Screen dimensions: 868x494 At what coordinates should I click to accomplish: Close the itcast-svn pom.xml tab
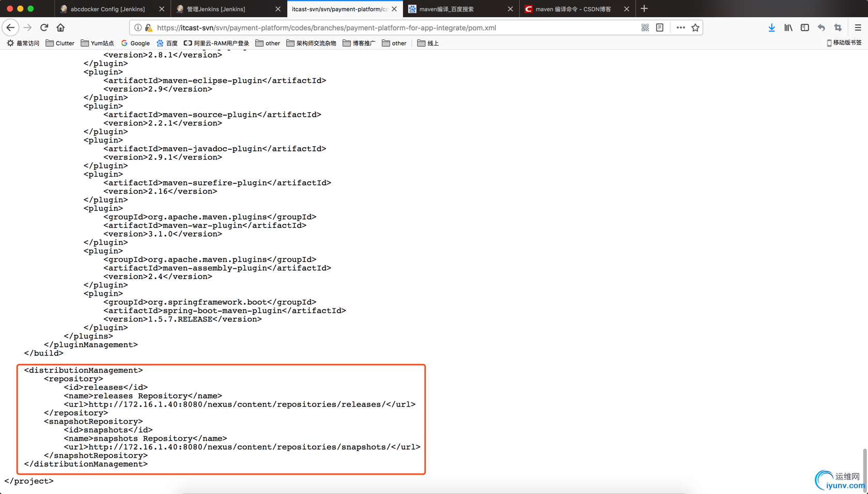coord(394,9)
